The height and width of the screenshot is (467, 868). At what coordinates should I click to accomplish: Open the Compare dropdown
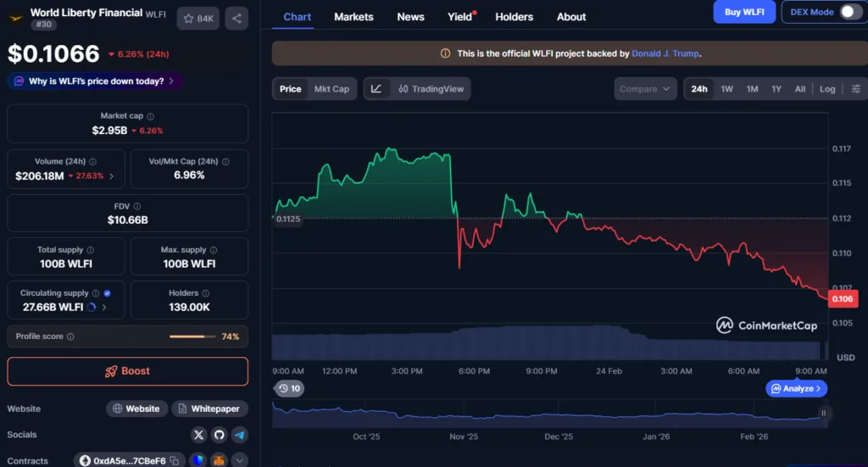point(645,89)
